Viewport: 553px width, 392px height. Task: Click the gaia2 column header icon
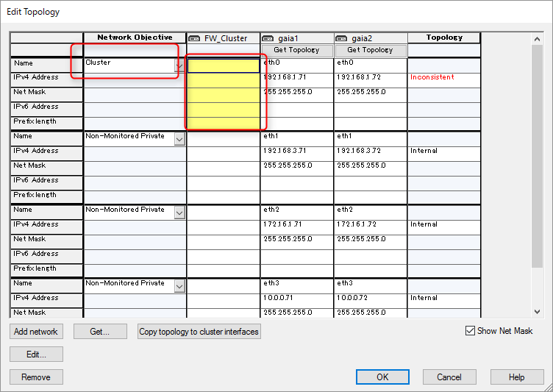click(341, 38)
